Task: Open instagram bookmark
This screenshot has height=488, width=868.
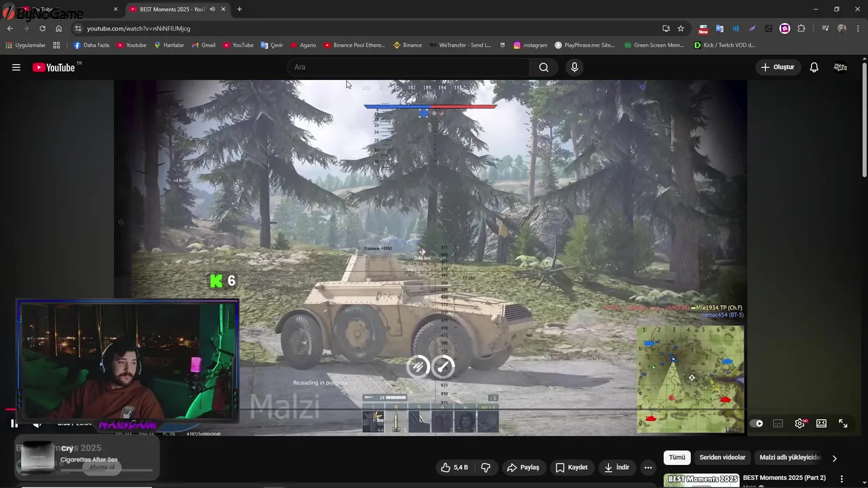Action: tap(530, 45)
